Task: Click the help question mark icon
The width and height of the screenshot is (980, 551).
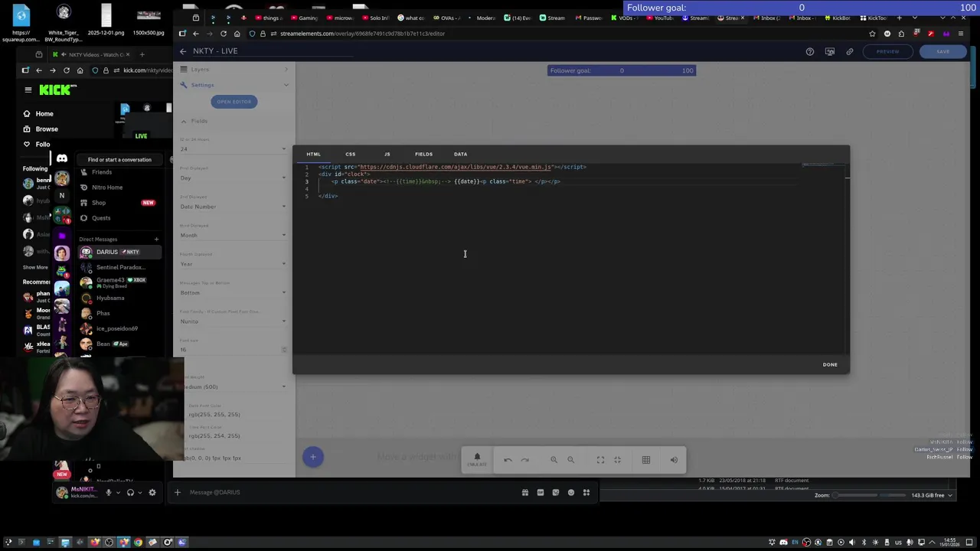Action: 810,51
